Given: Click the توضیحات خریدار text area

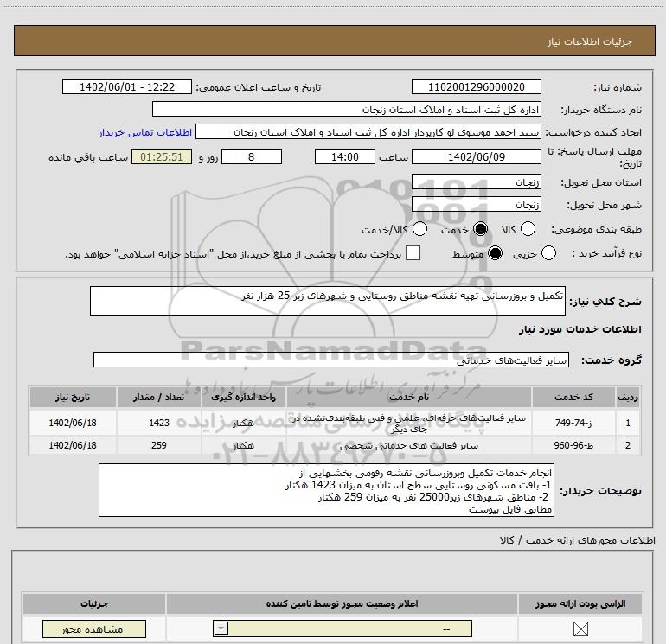Looking at the screenshot, I should pos(326,490).
